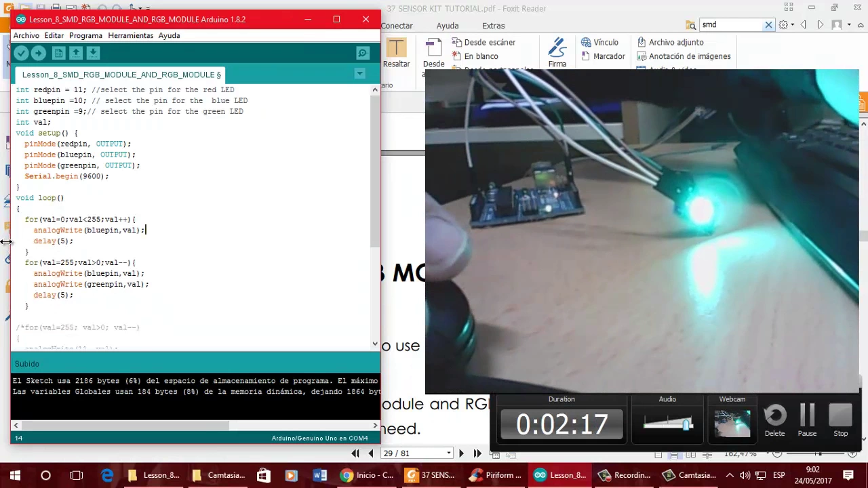The height and width of the screenshot is (488, 868).
Task: Open the Archivo menu in Arduino
Action: coord(26,35)
